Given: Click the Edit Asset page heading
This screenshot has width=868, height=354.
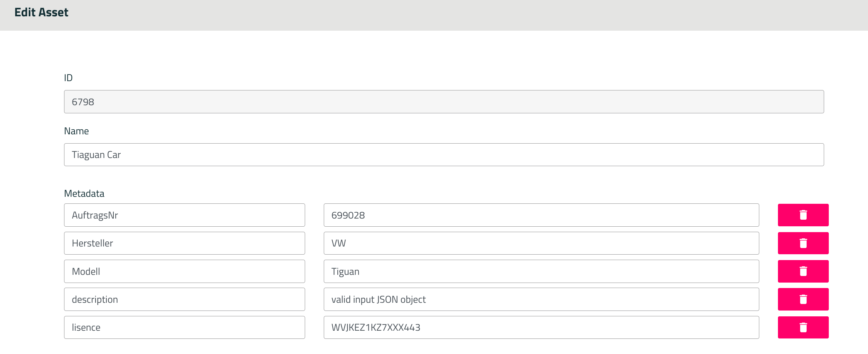Looking at the screenshot, I should 41,12.
